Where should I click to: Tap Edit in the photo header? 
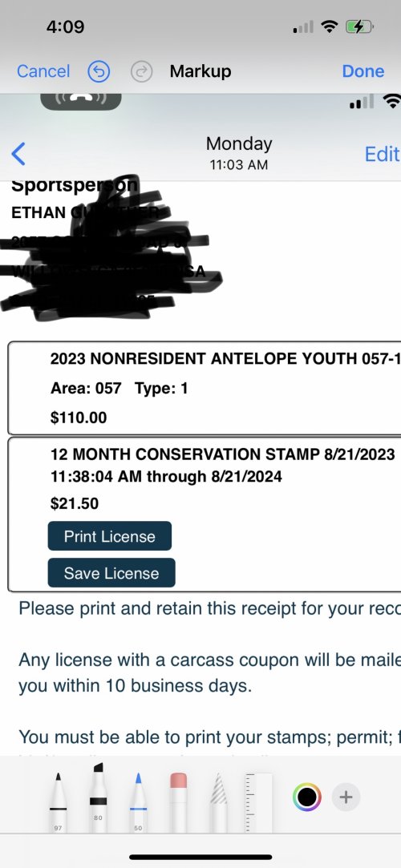pyautogui.click(x=383, y=155)
